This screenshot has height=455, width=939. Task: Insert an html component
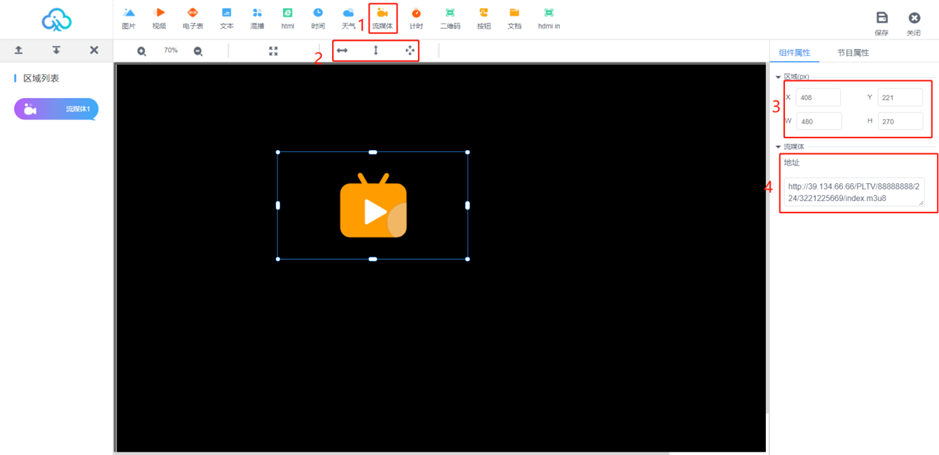pos(287,18)
